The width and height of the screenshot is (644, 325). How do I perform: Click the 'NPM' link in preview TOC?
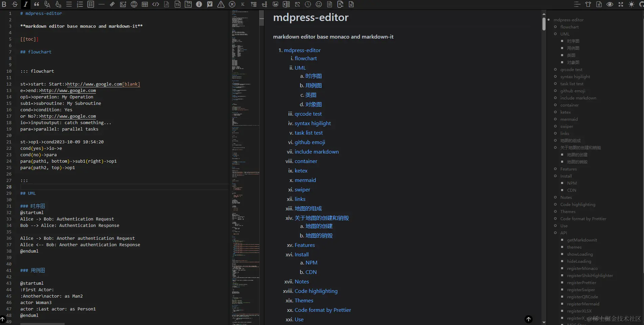(311, 262)
